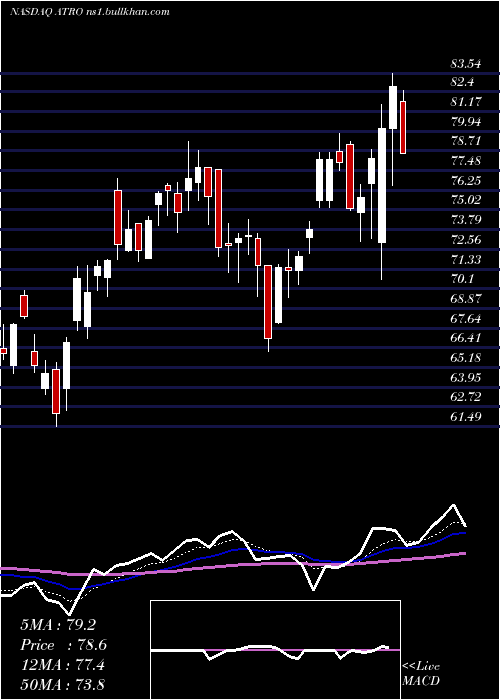Click the 73.79 price axis label
The image size is (500, 700).
click(x=466, y=220)
